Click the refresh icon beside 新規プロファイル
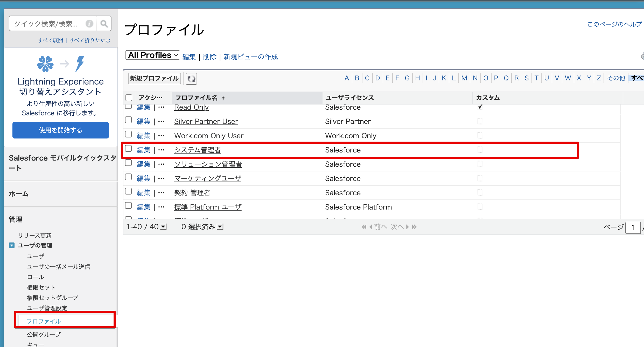 click(x=191, y=79)
